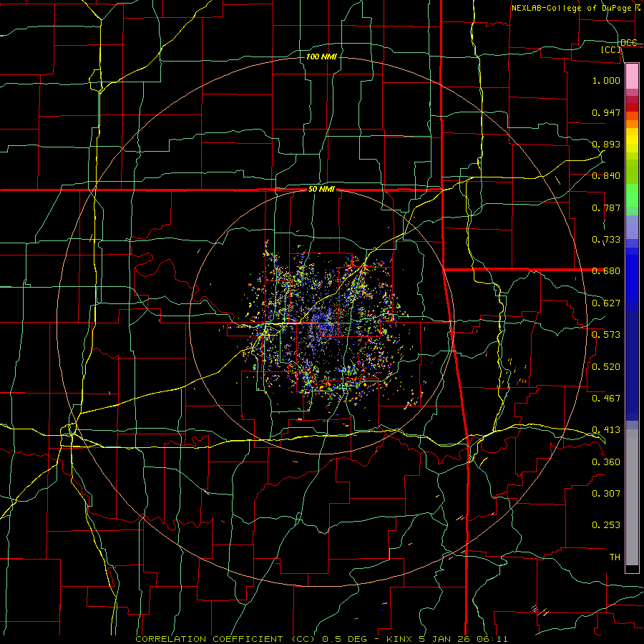The image size is (644, 644).
Task: Pick the pink color band atop the legend
Action: [x=632, y=76]
